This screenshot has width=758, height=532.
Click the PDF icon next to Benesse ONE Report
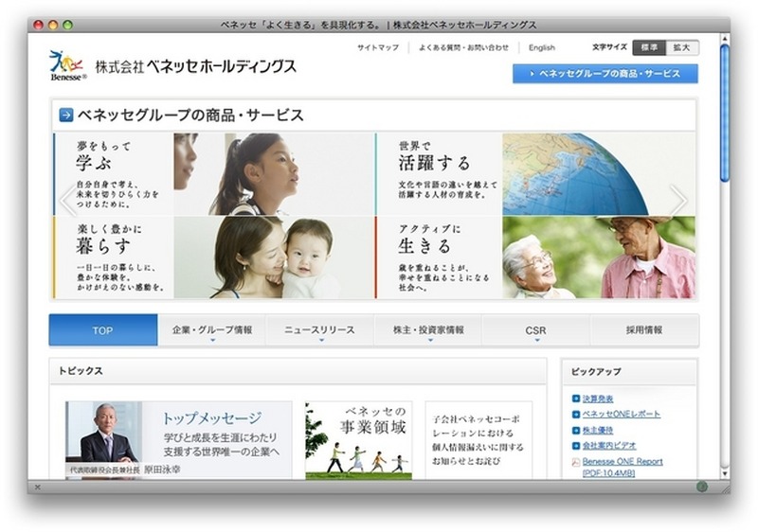click(x=575, y=462)
